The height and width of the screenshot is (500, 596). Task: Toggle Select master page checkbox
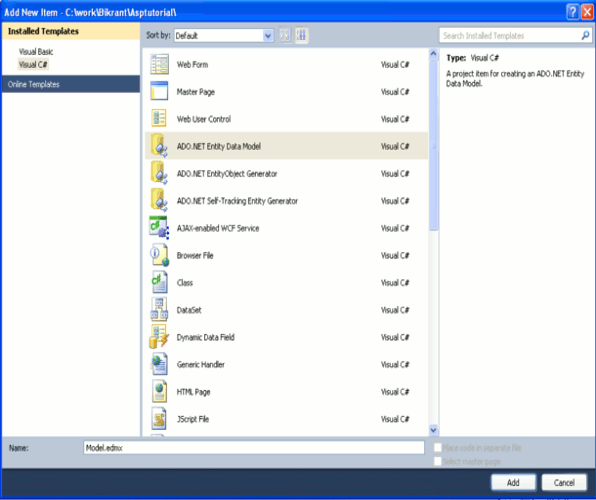tap(438, 461)
